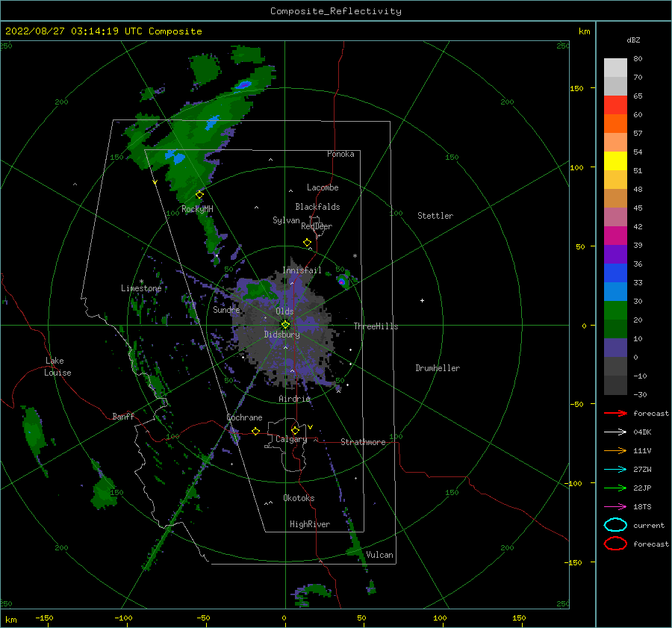Select the dark gray -10 dBZ swatch
672x628 pixels.
[615, 385]
